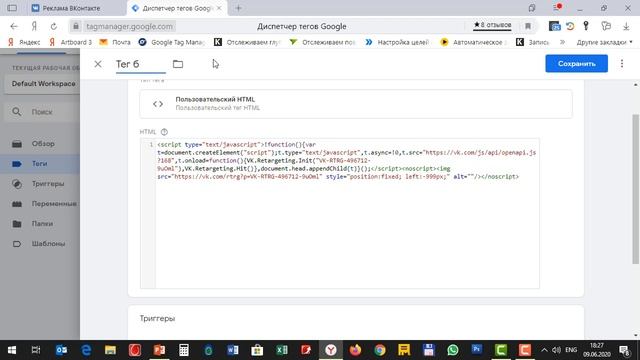Click the HTML help question mark icon
This screenshot has width=640, height=360.
(164, 132)
